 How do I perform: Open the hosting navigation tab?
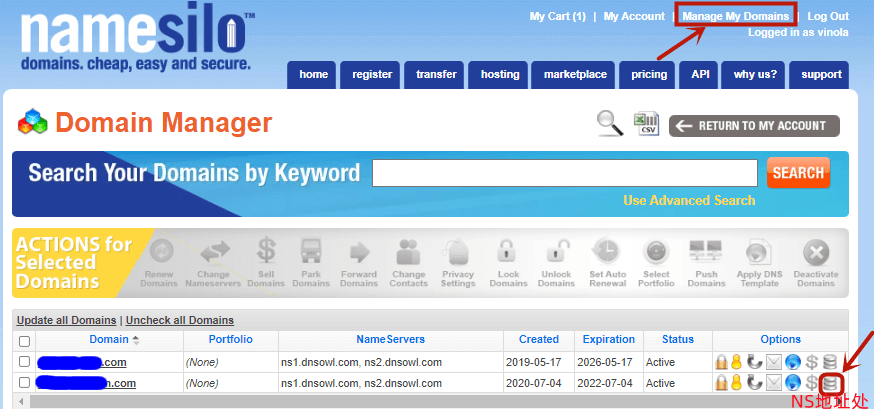click(x=500, y=75)
